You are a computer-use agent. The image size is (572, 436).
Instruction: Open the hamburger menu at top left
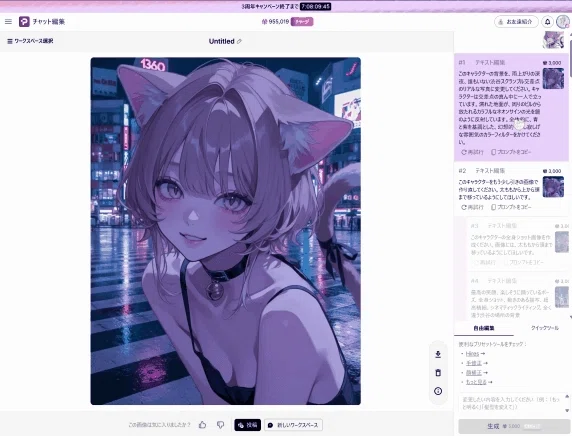coord(8,22)
